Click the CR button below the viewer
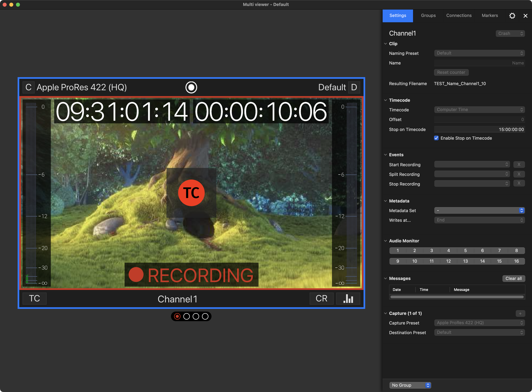 321,299
